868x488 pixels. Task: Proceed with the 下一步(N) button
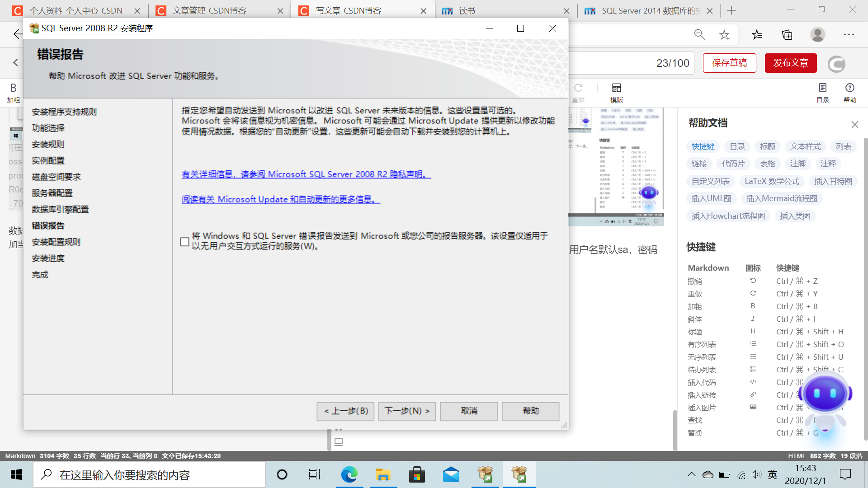coord(407,411)
